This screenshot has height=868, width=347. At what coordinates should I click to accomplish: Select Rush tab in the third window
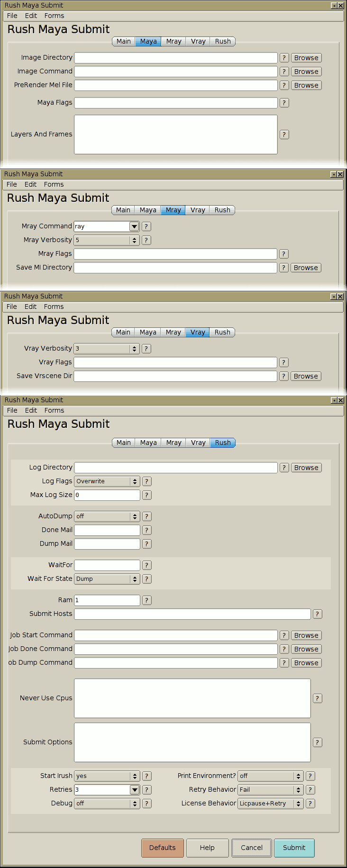coord(222,332)
